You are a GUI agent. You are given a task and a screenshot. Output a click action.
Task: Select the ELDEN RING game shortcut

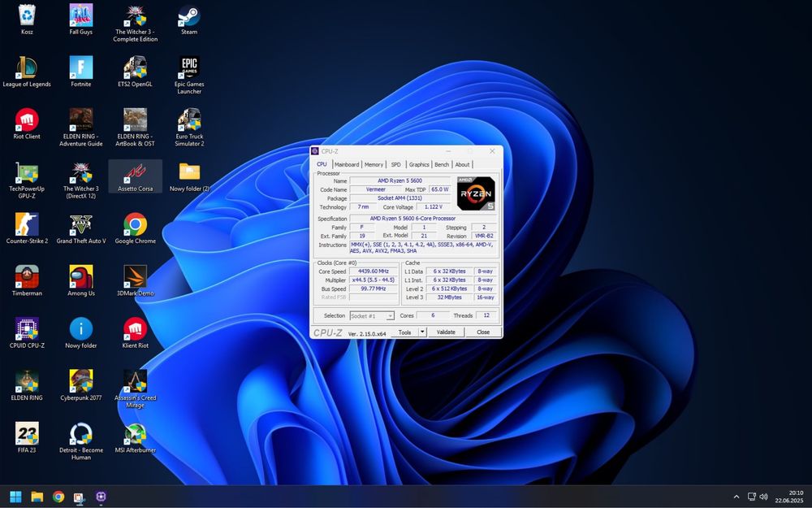click(27, 385)
